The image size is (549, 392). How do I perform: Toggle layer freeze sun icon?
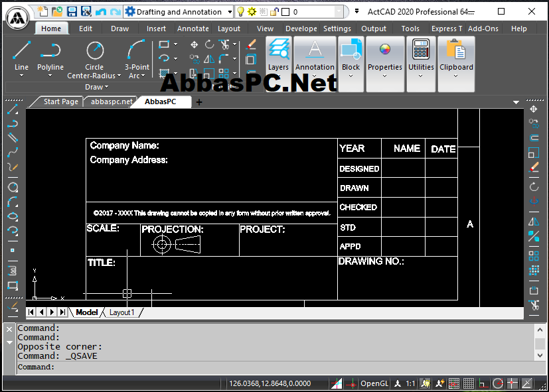[x=252, y=12]
